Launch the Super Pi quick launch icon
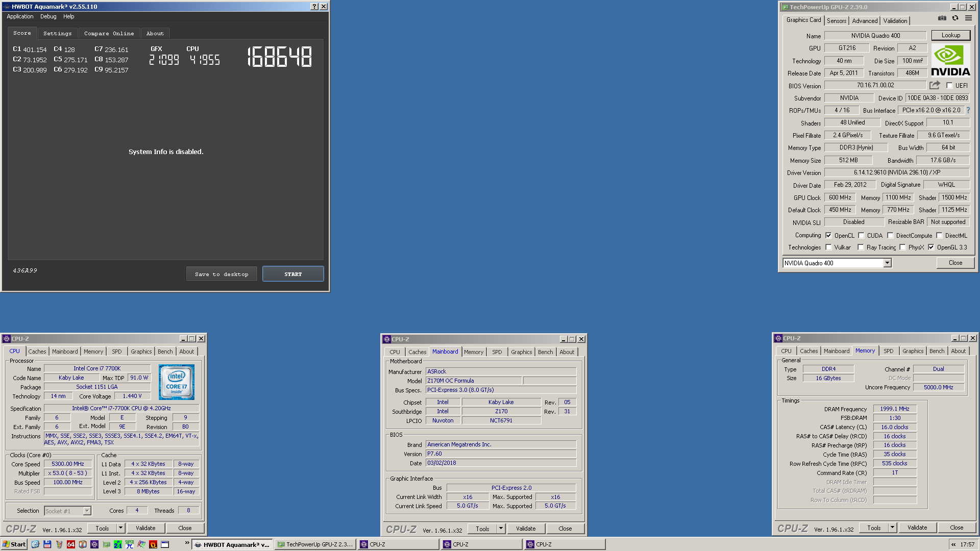This screenshot has height=551, width=980. pyautogui.click(x=130, y=544)
